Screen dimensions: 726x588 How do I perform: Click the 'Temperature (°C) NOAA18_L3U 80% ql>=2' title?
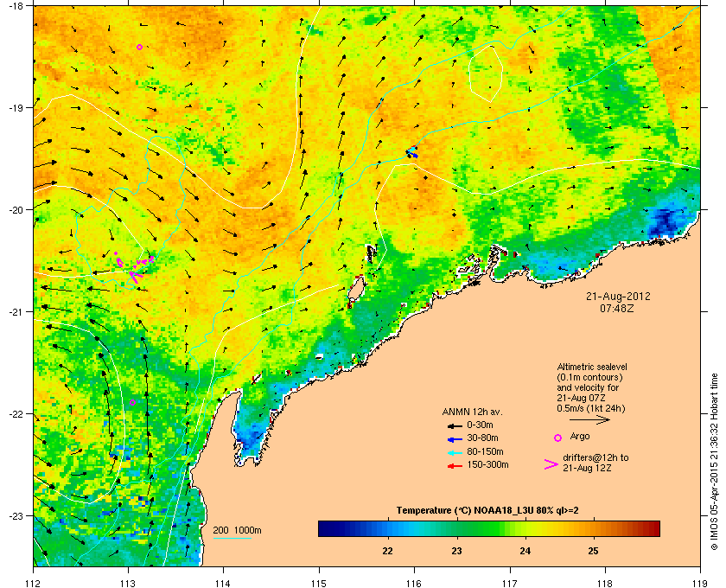tap(487, 511)
